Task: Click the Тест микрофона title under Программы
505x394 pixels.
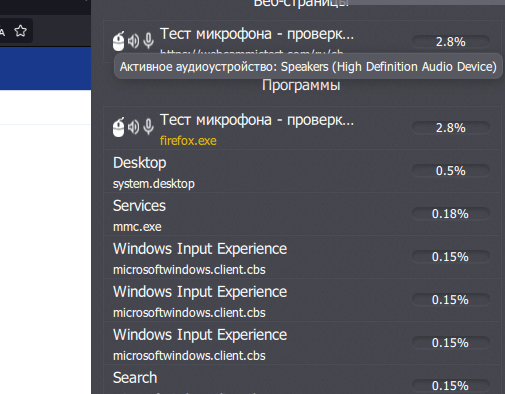Action: point(257,120)
